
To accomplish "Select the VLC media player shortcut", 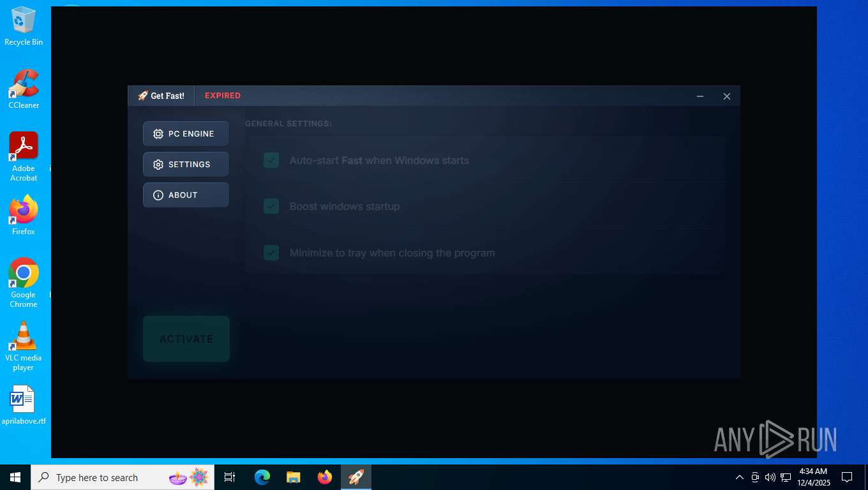I will [x=24, y=346].
